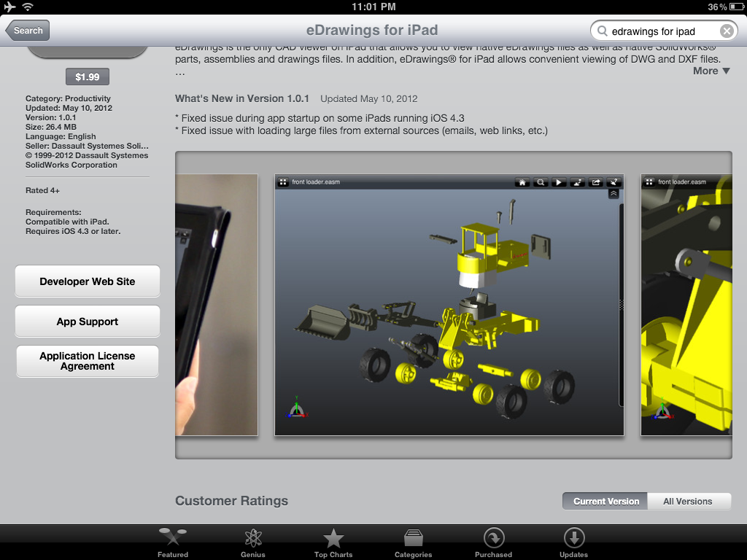Tap 'Customer Ratings' heading
This screenshot has width=747, height=560.
pos(231,501)
